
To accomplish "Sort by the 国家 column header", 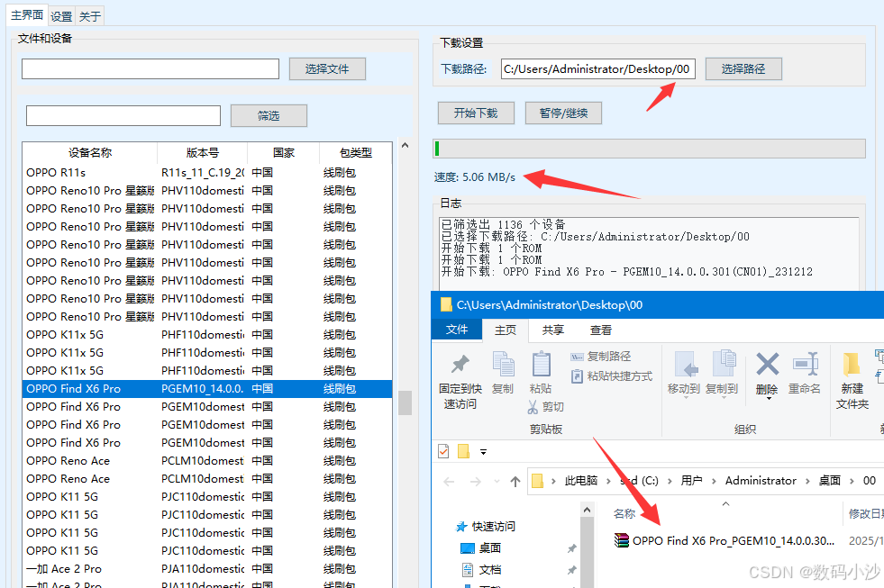I will click(284, 153).
